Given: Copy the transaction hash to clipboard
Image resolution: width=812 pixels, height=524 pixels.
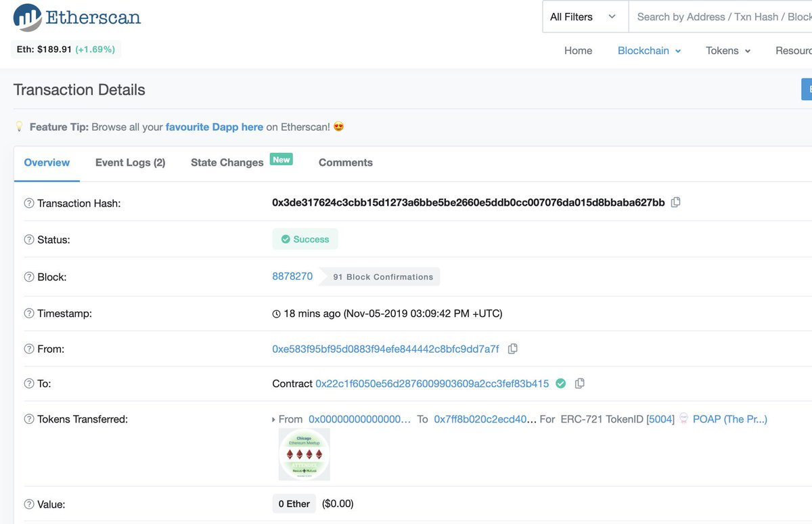Looking at the screenshot, I should click(x=675, y=202).
